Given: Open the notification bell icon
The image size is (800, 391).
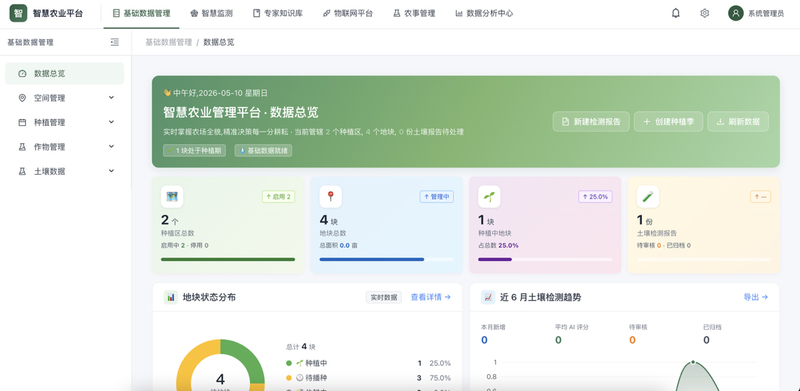Looking at the screenshot, I should click(676, 13).
